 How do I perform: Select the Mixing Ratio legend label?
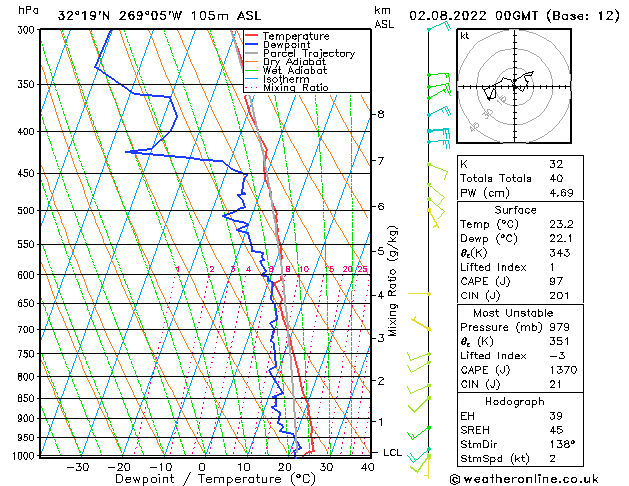pyautogui.click(x=296, y=88)
